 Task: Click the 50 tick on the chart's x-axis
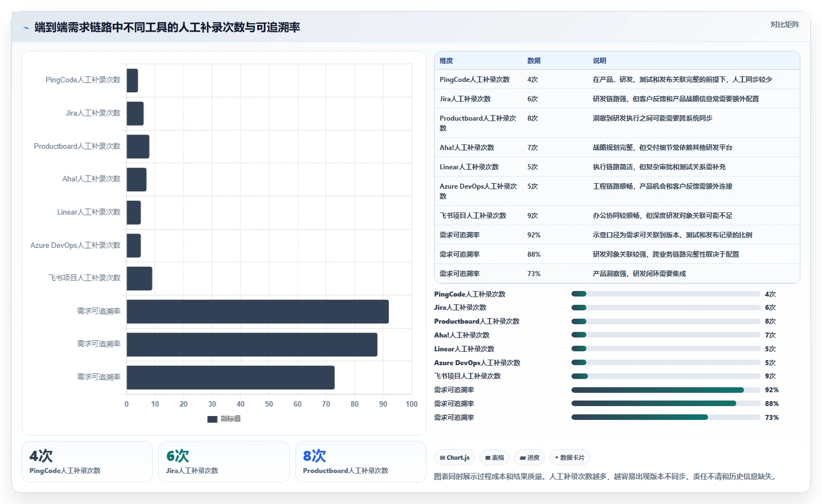point(269,404)
